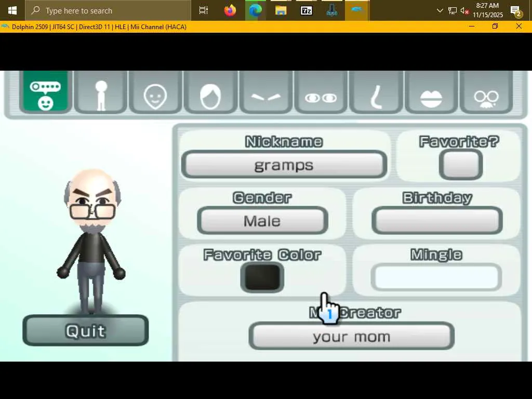Open Microsoft Edge from the taskbar
Viewport: 532px width, 399px height.
256,10
